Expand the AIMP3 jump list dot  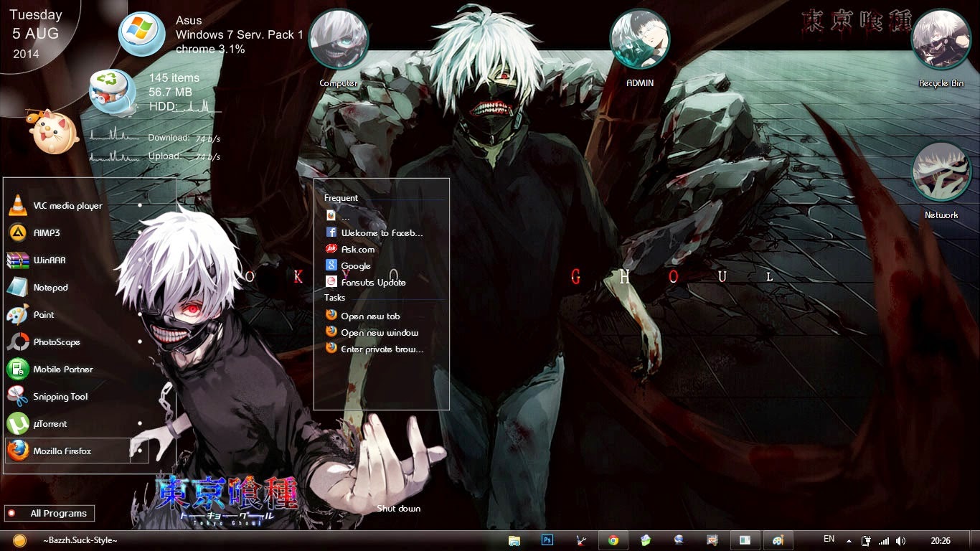pyautogui.click(x=140, y=232)
